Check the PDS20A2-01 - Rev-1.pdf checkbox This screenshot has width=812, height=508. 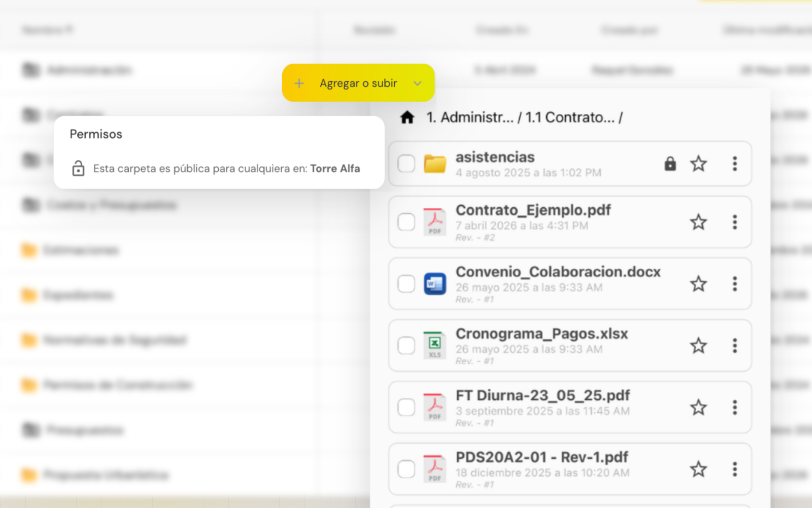406,469
